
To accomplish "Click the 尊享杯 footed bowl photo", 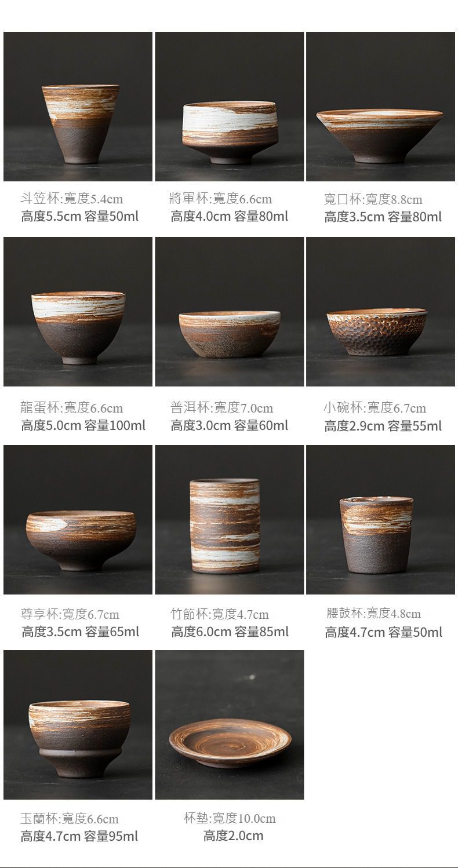I will [x=78, y=520].
